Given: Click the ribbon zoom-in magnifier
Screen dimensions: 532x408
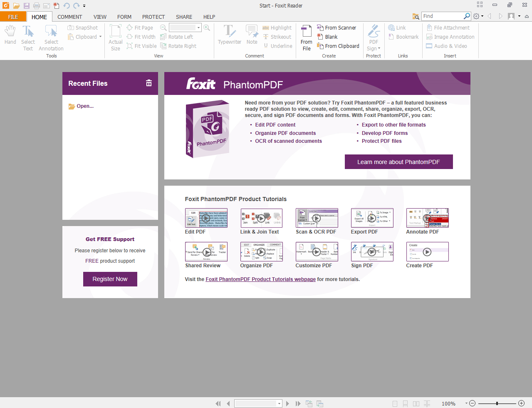Looking at the screenshot, I should (x=207, y=28).
